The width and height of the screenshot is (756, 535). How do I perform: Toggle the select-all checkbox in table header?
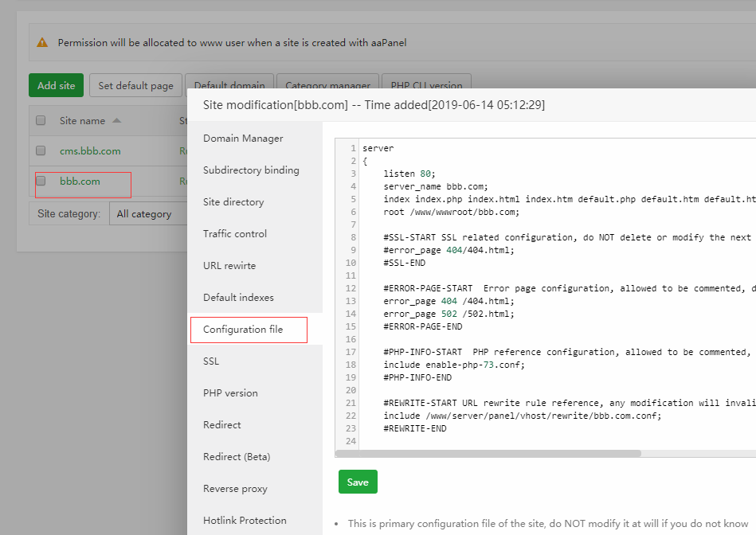[41, 121]
